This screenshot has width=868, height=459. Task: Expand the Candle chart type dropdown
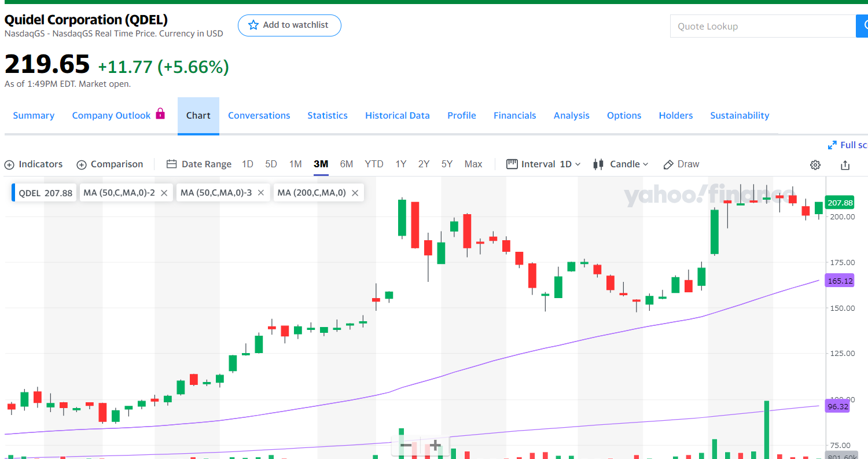coord(621,164)
